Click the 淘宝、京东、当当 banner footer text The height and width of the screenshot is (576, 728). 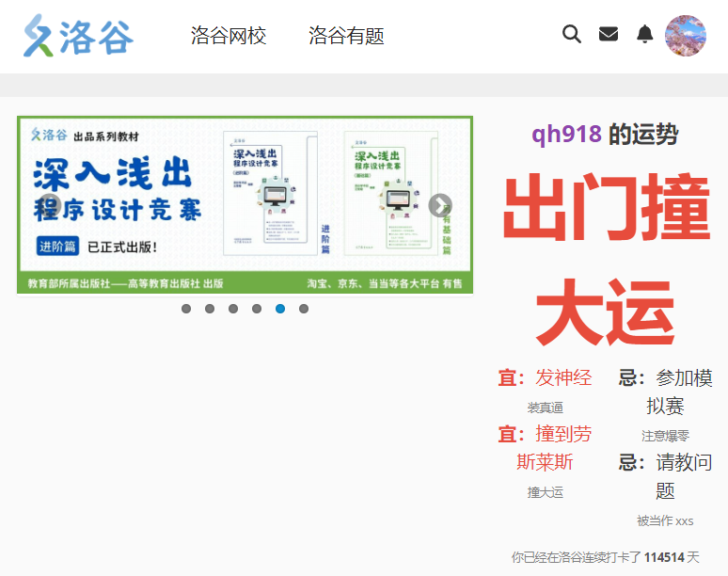(x=385, y=283)
